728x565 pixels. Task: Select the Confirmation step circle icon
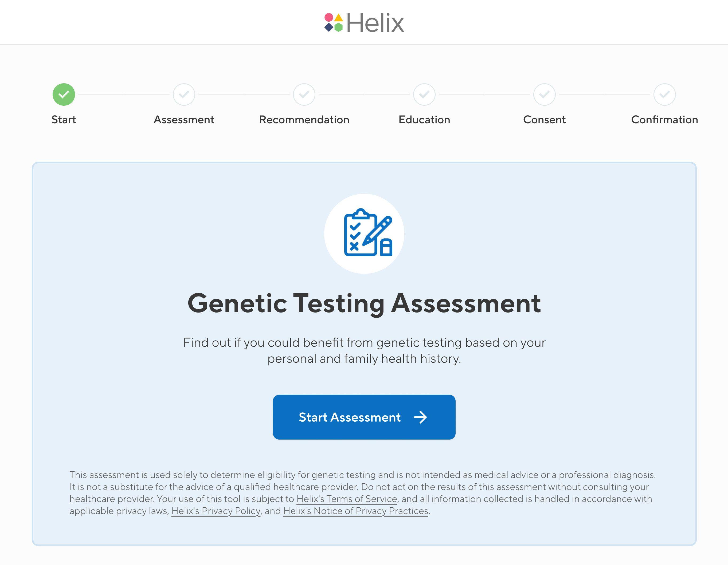point(665,94)
